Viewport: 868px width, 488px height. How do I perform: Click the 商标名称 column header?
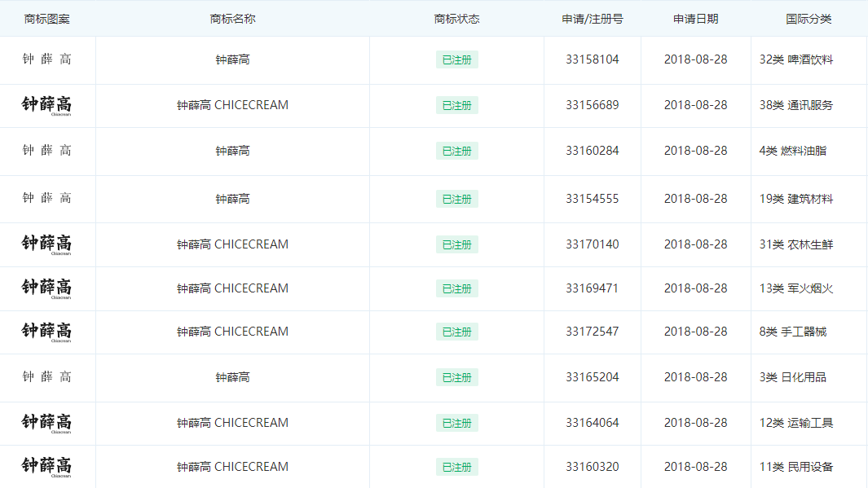232,19
